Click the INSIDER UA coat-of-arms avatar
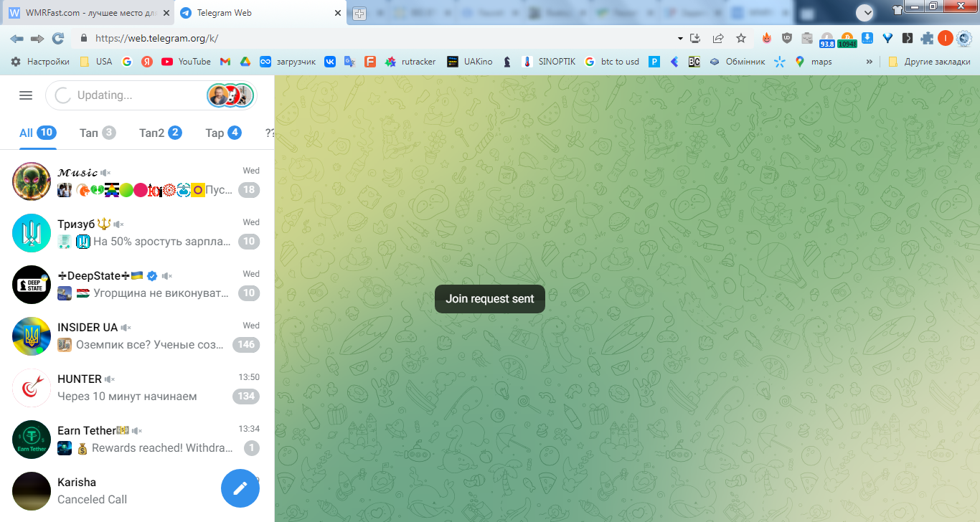The width and height of the screenshot is (980, 522). click(32, 336)
